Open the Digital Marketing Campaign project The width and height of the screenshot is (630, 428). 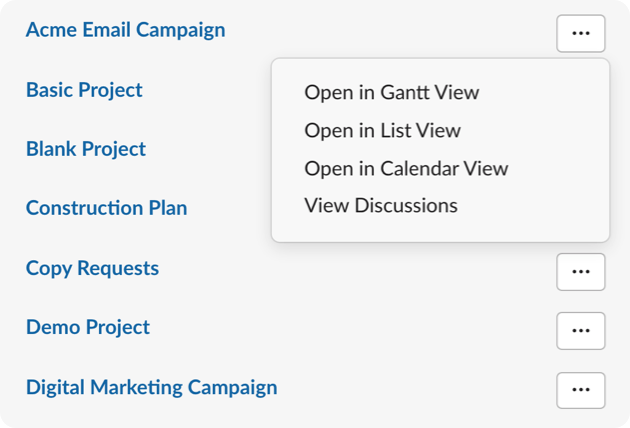tap(151, 387)
